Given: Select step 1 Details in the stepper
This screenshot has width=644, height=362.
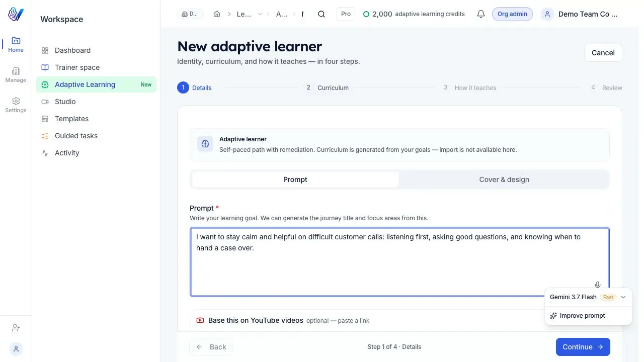Looking at the screenshot, I should pyautogui.click(x=194, y=87).
